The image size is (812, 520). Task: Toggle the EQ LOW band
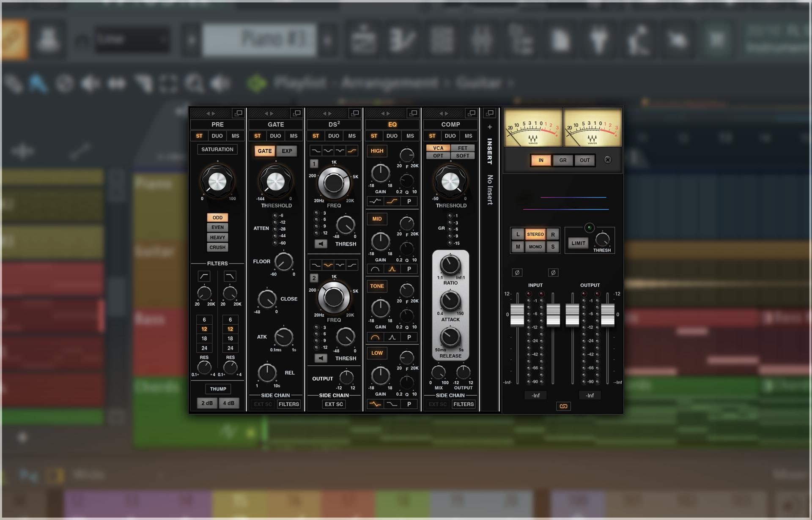377,353
